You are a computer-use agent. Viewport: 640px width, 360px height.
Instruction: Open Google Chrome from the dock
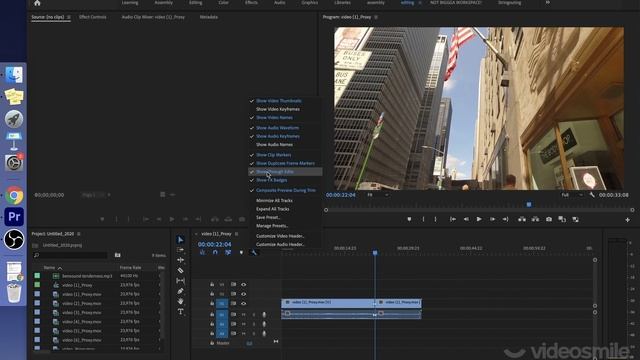click(14, 196)
